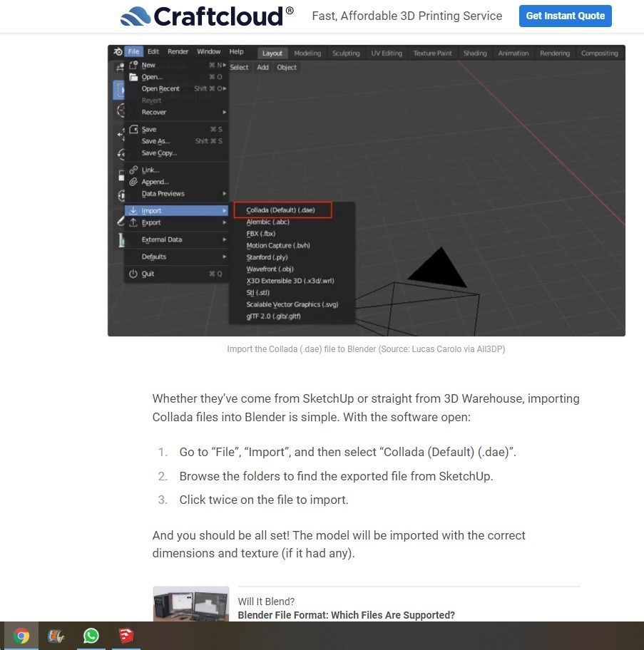This screenshot has width=644, height=650.
Task: Click step one "Go to File, Import" text
Action: coord(347,452)
